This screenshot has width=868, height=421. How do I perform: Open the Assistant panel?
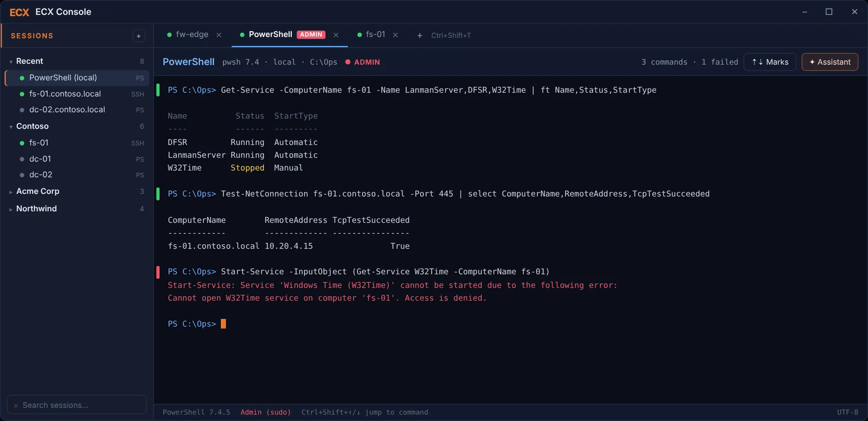(x=830, y=62)
